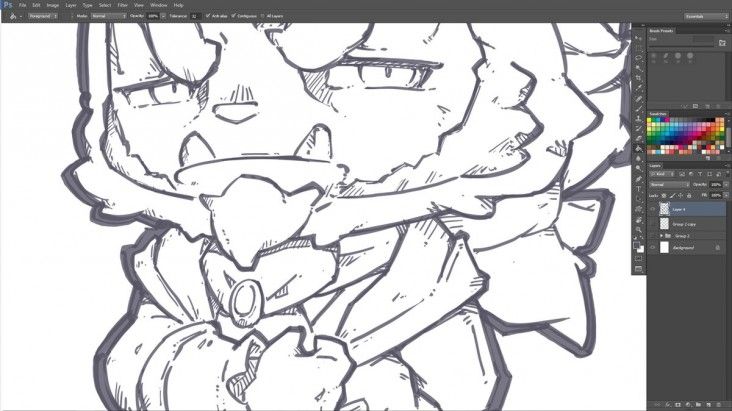Select the Path Selection tool
This screenshot has width=732, height=411.
point(638,198)
